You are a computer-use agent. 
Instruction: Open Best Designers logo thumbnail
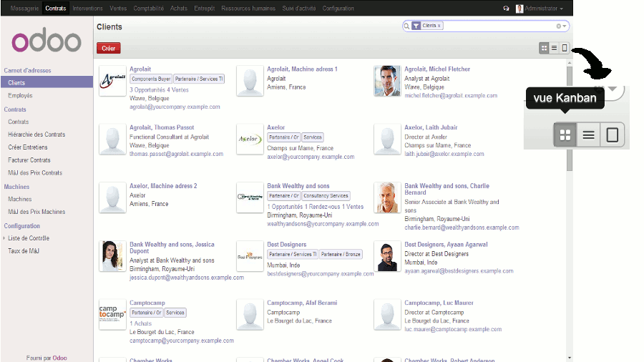250,256
